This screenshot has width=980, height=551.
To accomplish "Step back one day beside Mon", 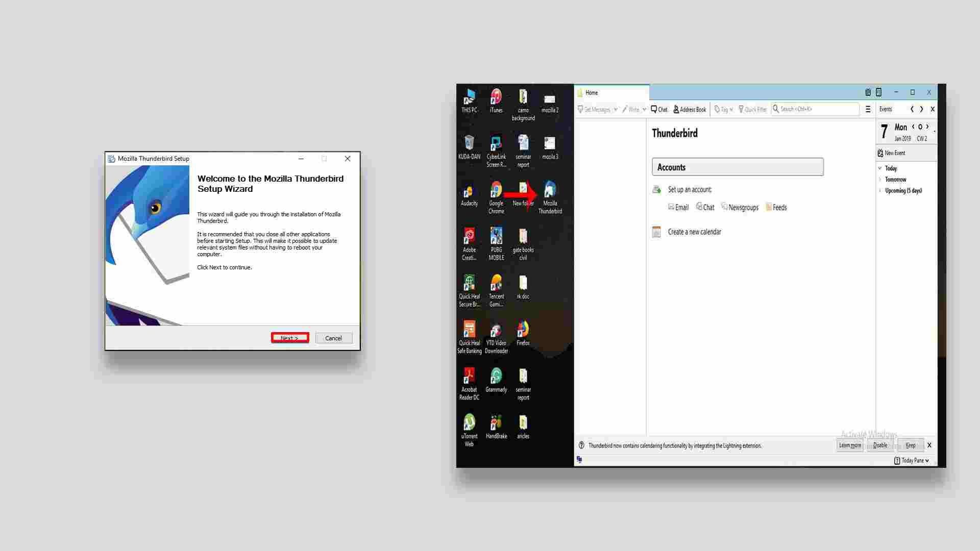I will [913, 127].
